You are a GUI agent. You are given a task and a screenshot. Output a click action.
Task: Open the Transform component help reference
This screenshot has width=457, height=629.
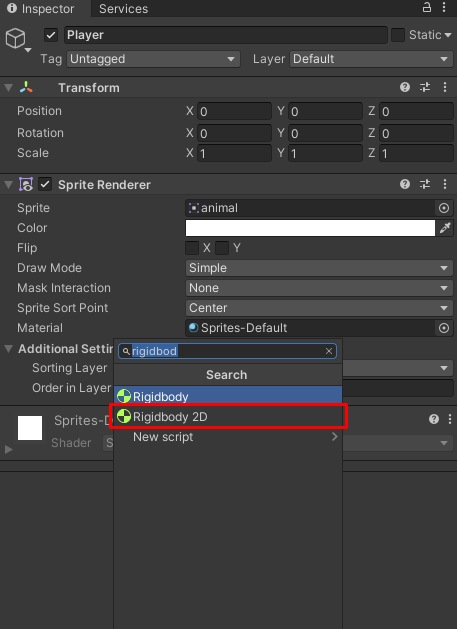(405, 87)
